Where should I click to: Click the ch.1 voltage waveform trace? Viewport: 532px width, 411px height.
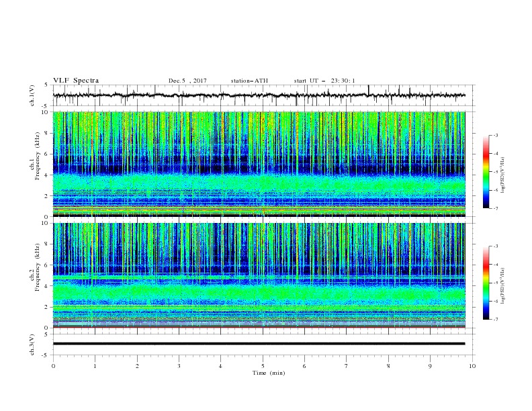(259, 95)
